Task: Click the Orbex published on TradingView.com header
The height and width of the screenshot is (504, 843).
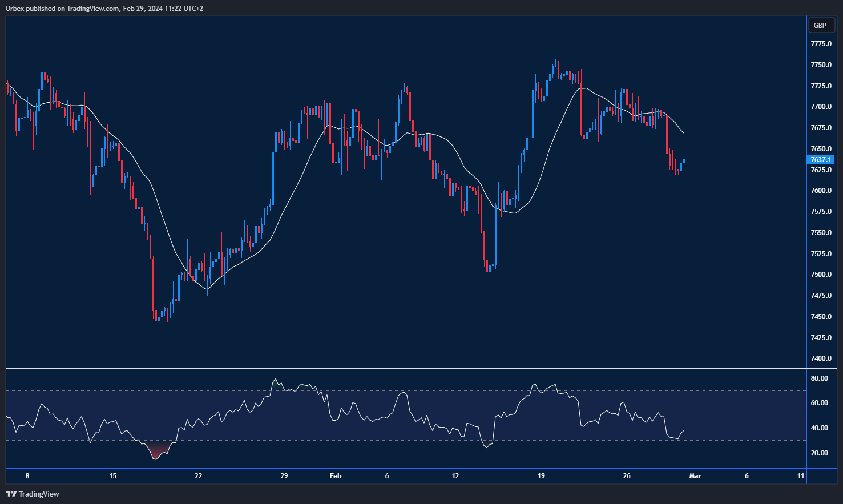Action: pos(104,8)
